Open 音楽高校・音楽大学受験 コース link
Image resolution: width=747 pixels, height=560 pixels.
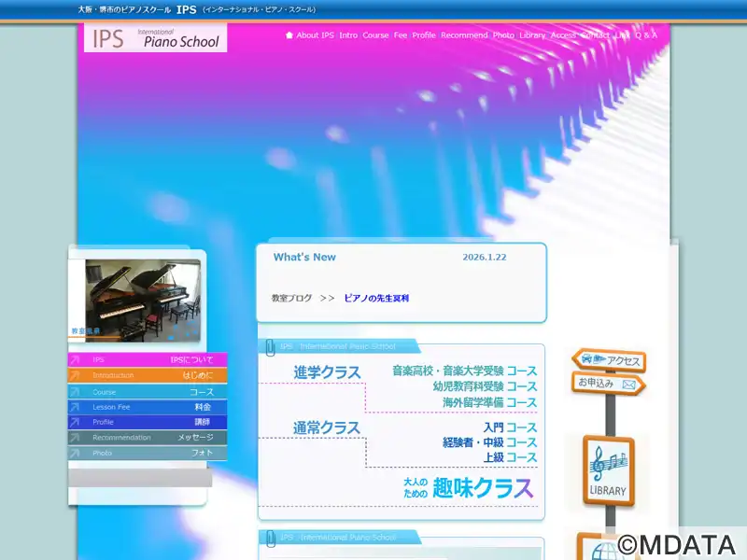click(x=464, y=371)
